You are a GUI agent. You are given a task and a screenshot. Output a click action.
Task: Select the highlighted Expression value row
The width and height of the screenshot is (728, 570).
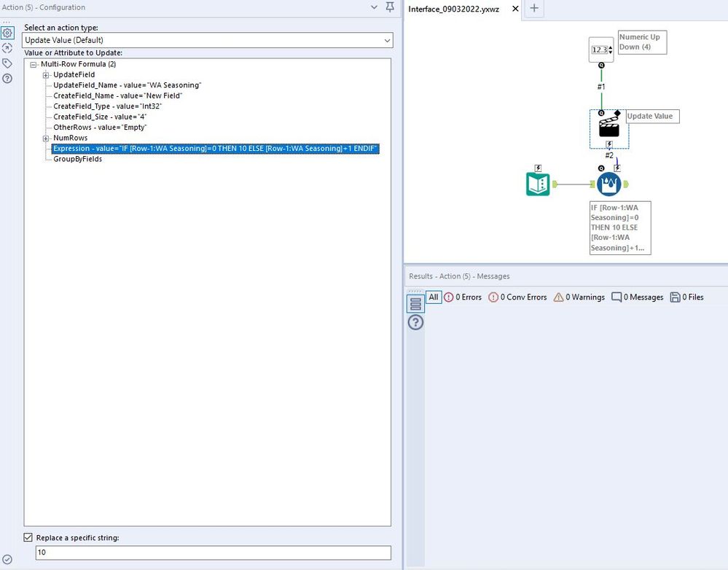[x=216, y=149]
